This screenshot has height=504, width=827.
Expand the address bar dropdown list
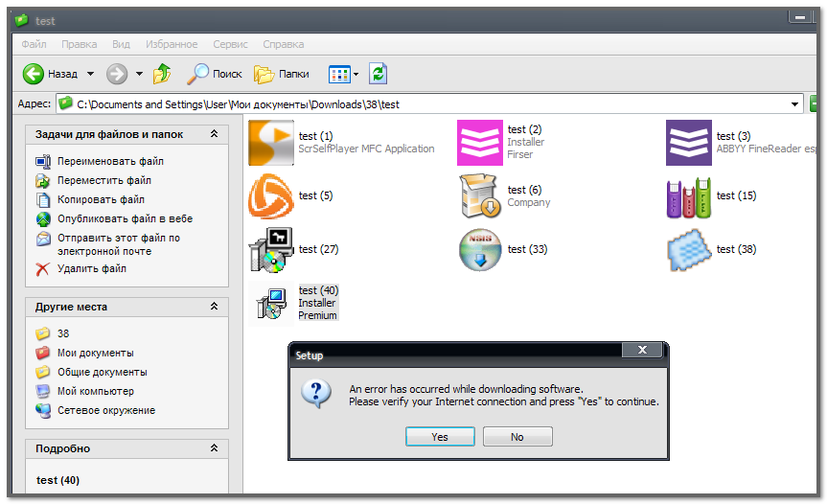pyautogui.click(x=795, y=103)
